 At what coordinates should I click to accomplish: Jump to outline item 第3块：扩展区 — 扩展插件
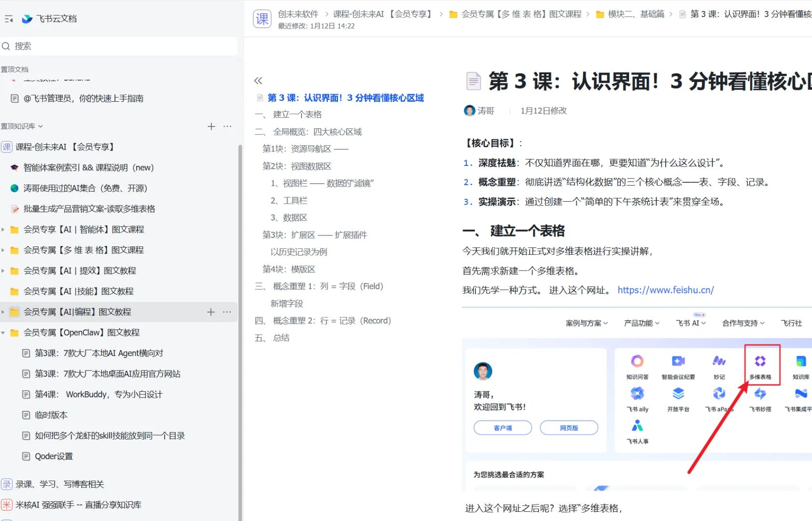click(315, 235)
